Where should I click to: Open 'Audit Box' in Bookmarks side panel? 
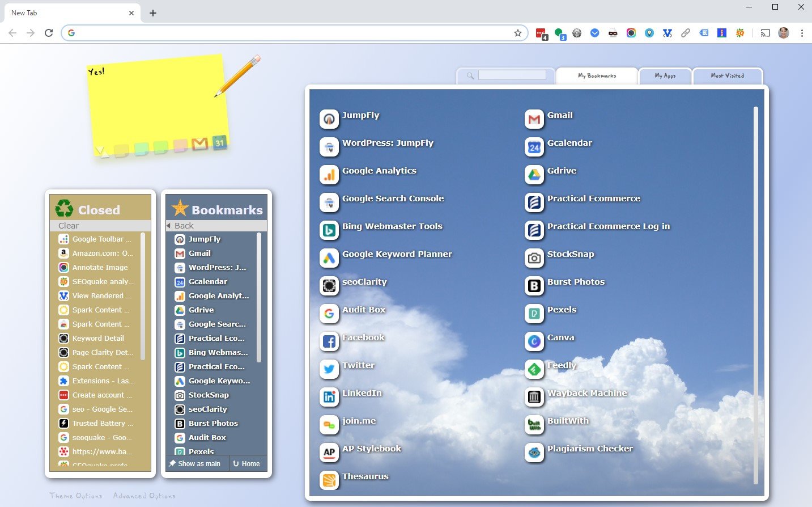207,438
